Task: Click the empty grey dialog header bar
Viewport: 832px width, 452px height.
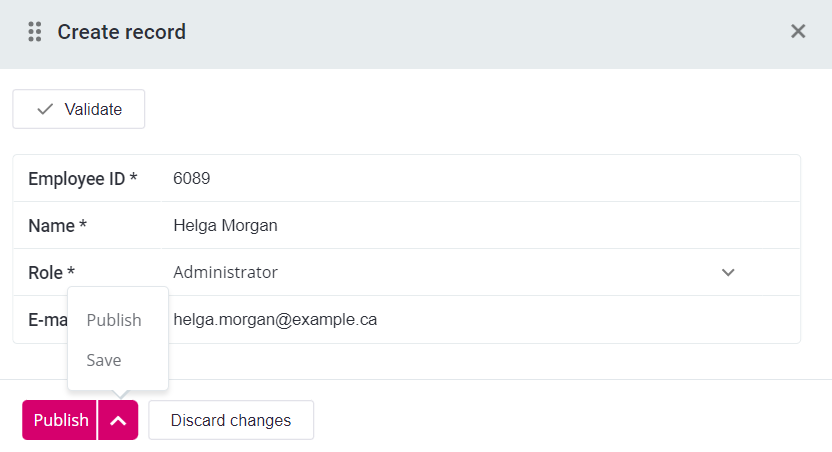Action: pos(480,32)
